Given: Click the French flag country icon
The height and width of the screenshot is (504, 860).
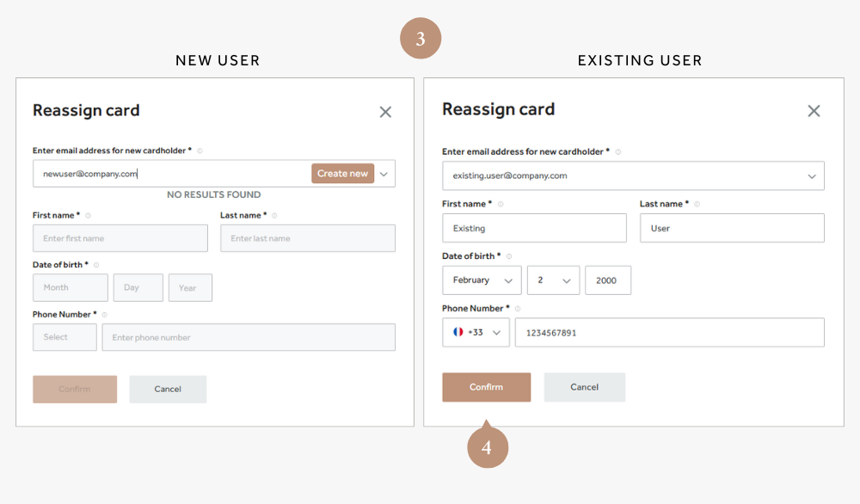Looking at the screenshot, I should [457, 332].
